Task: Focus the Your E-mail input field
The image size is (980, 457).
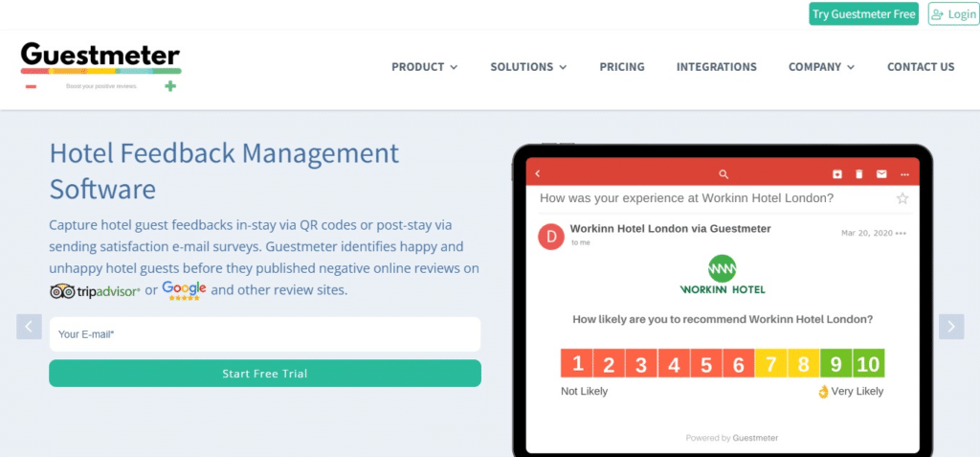Action: click(x=265, y=334)
